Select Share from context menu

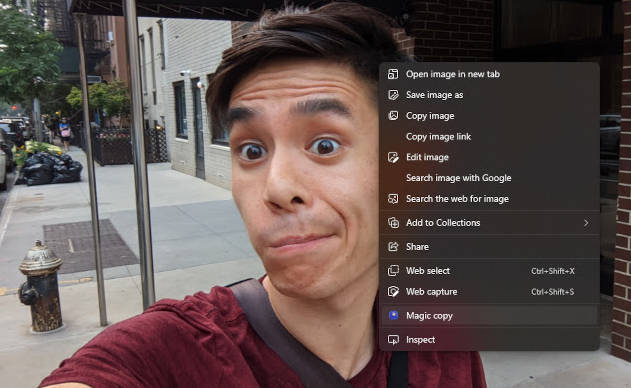[x=489, y=247]
